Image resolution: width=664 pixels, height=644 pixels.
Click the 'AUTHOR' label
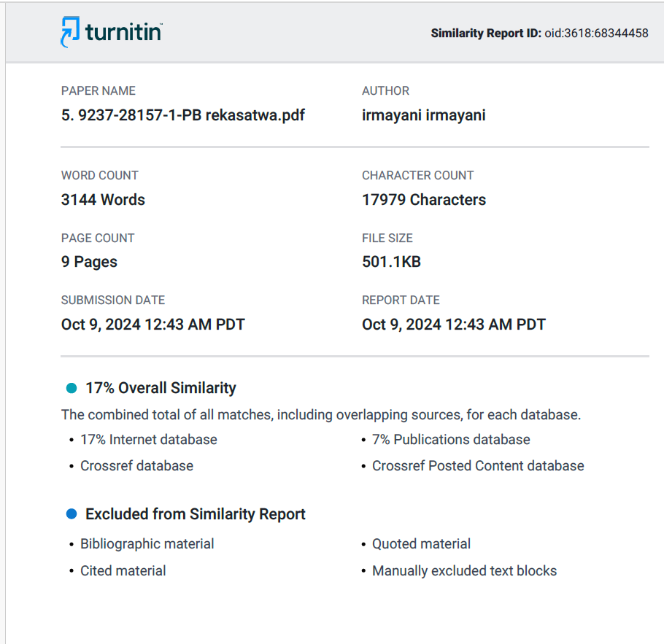386,90
